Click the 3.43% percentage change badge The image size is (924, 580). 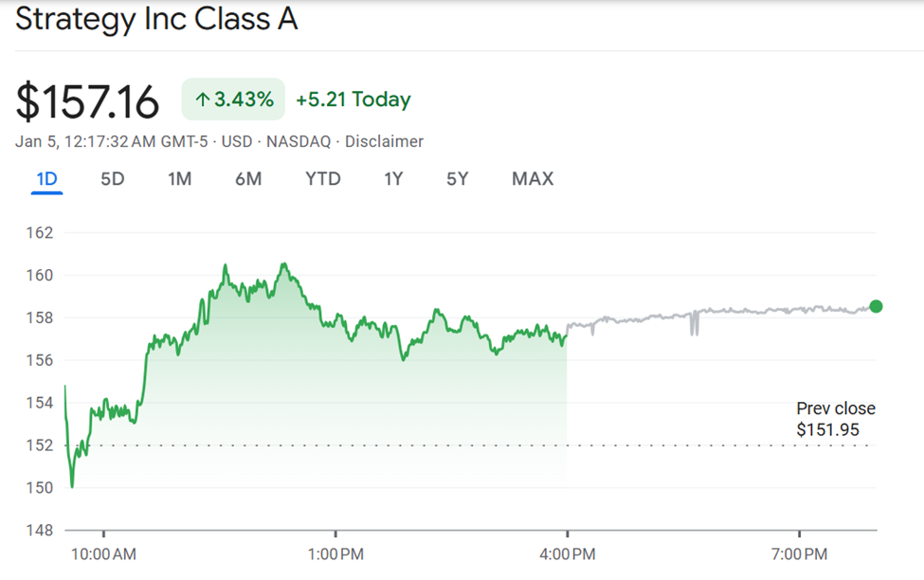[x=232, y=99]
